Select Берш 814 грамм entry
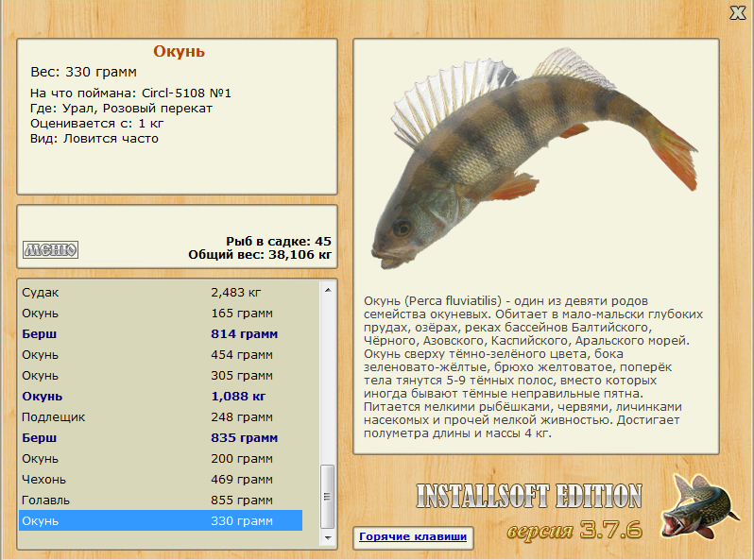Image resolution: width=754 pixels, height=560 pixels. (161, 334)
